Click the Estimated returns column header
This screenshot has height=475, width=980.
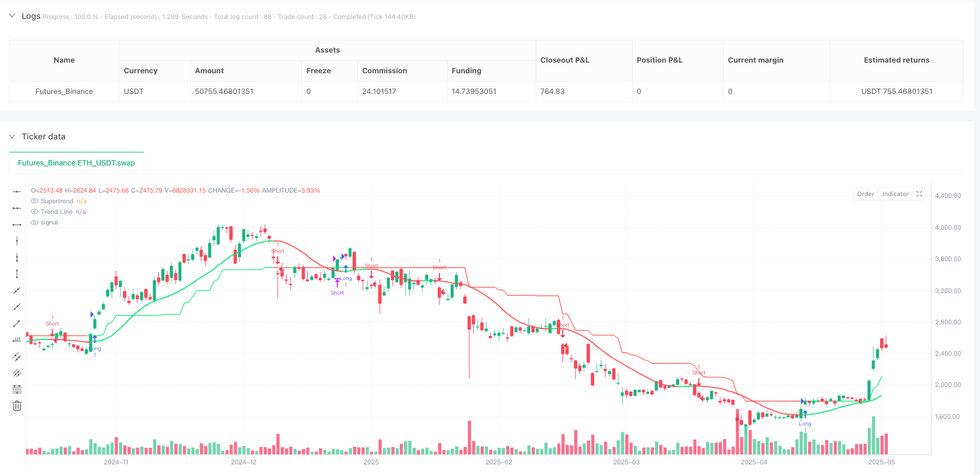896,60
